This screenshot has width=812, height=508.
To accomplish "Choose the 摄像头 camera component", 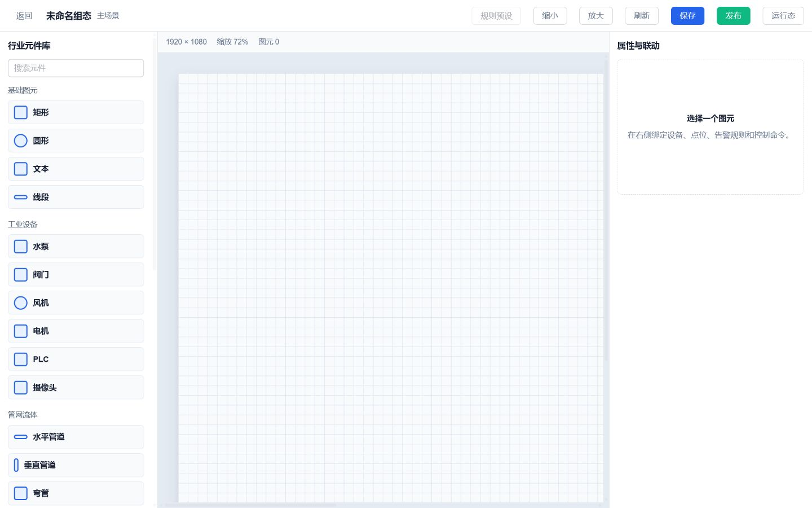I will [x=76, y=388].
